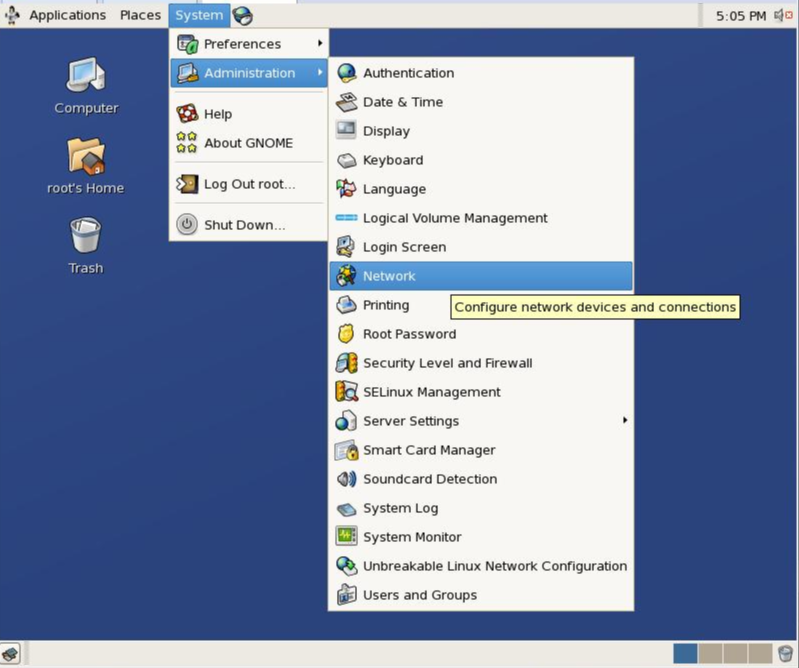
Task: Click the Login Screen icon
Action: (x=347, y=247)
